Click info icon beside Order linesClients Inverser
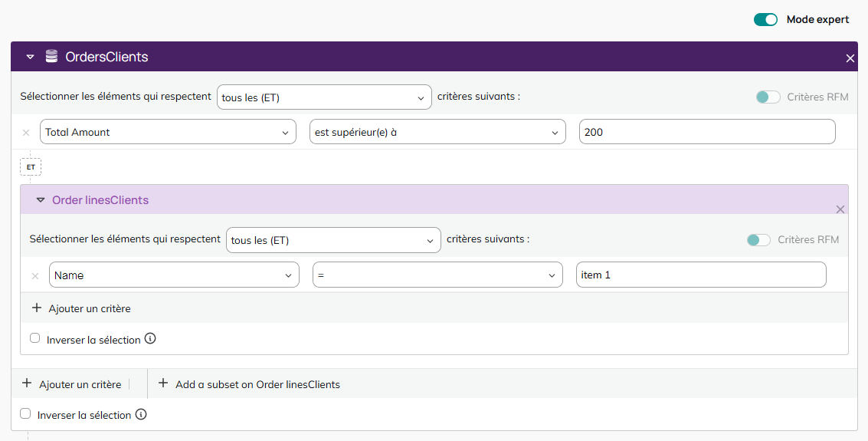The width and height of the screenshot is (868, 441). (150, 338)
